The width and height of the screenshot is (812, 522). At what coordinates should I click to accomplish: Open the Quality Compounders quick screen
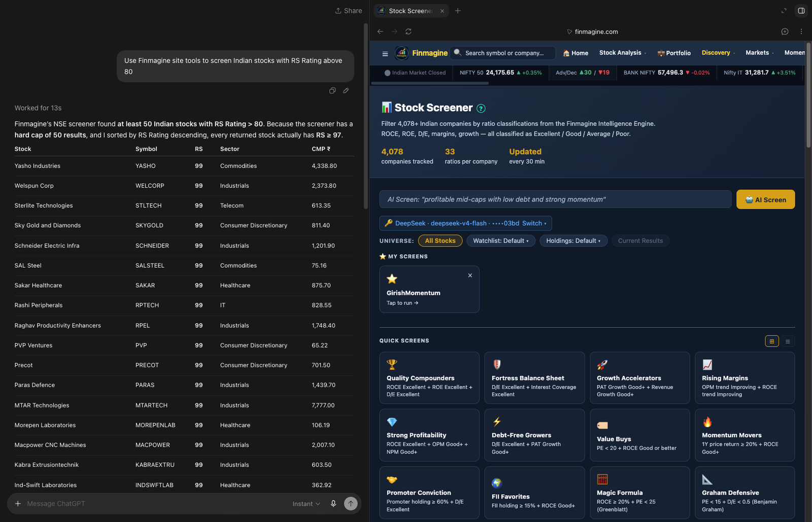coord(429,378)
